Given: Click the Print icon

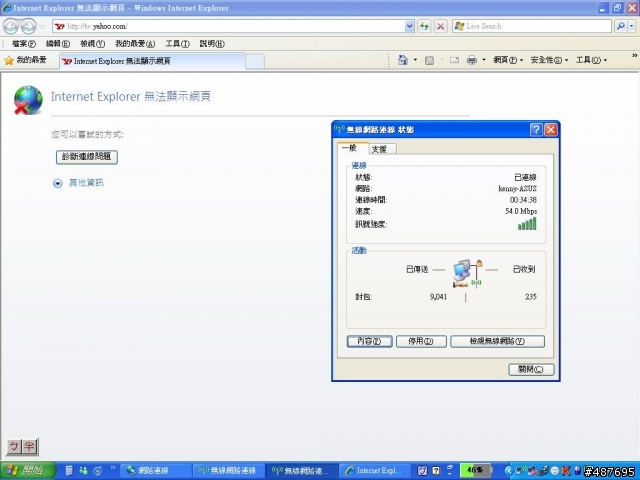Looking at the screenshot, I should (472, 60).
